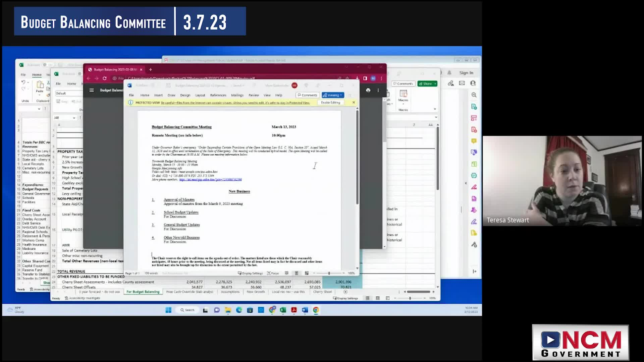This screenshot has width=644, height=362.
Task: Open the Mailings ribbon tab
Action: pos(237,95)
